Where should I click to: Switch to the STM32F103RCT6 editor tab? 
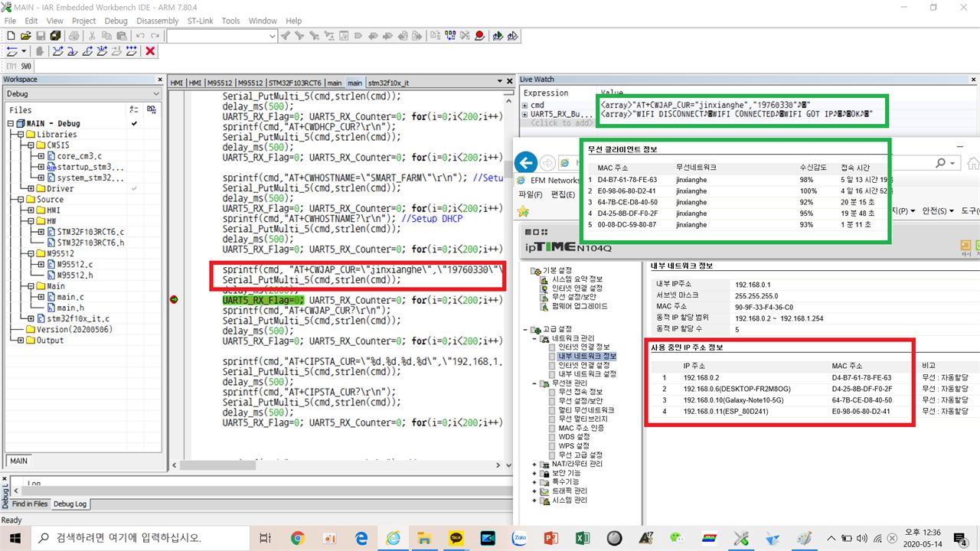[295, 83]
